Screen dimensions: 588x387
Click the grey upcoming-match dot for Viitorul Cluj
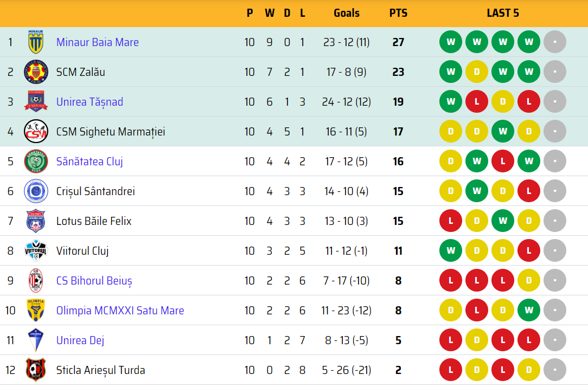(555, 251)
